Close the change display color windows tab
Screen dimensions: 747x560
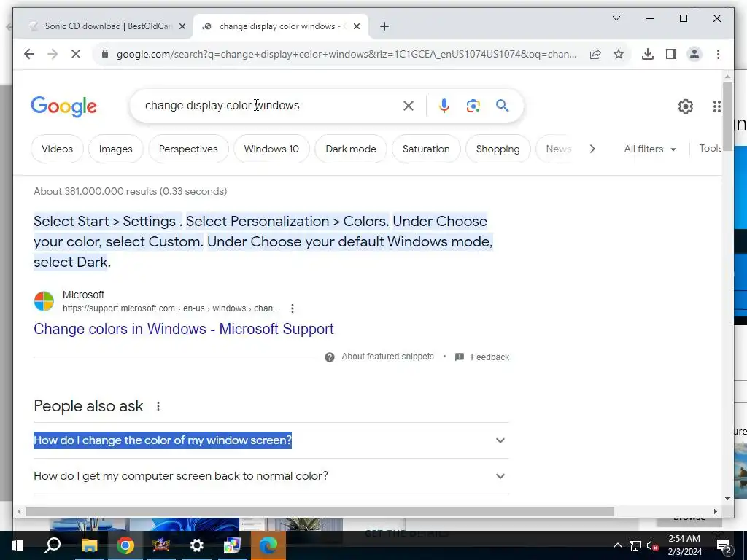[x=356, y=27]
